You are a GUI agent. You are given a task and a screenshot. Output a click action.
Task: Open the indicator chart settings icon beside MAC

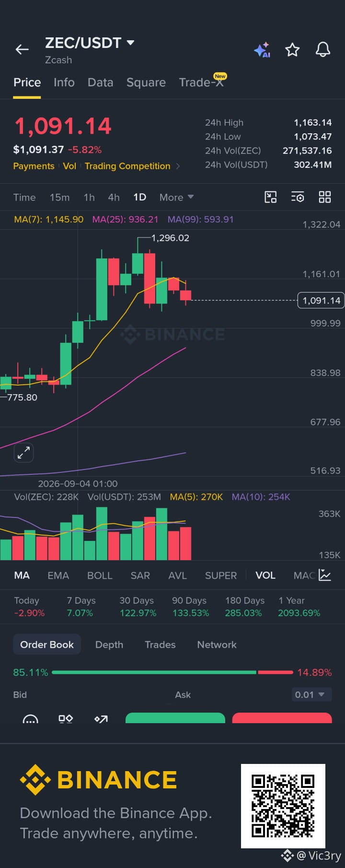point(325,575)
